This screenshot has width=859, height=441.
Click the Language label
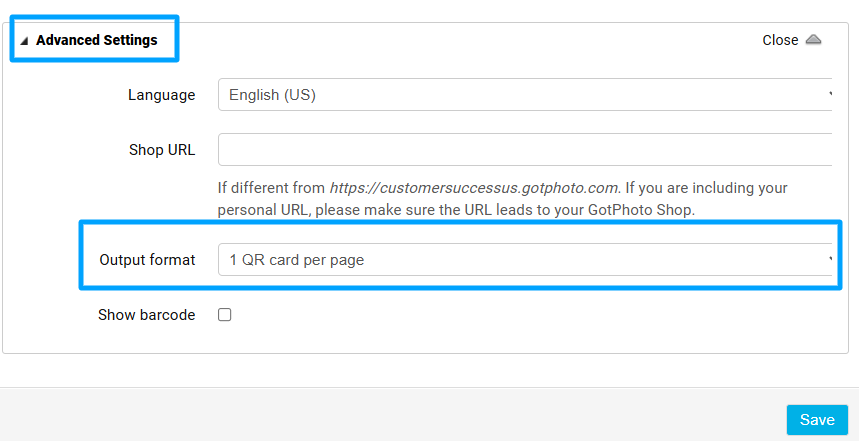click(162, 95)
